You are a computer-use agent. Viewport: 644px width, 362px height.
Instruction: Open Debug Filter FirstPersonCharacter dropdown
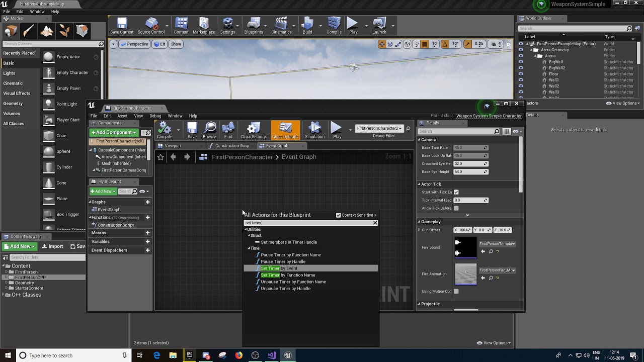click(x=379, y=128)
